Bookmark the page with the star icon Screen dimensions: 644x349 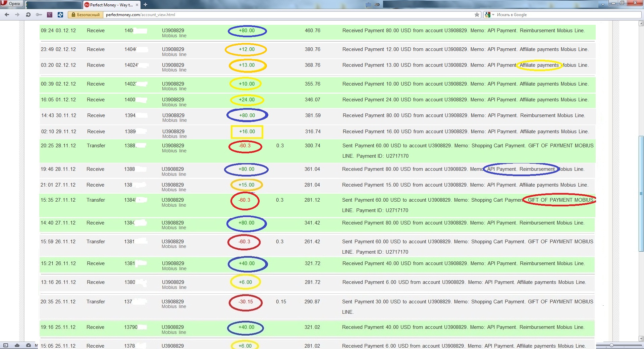click(477, 15)
